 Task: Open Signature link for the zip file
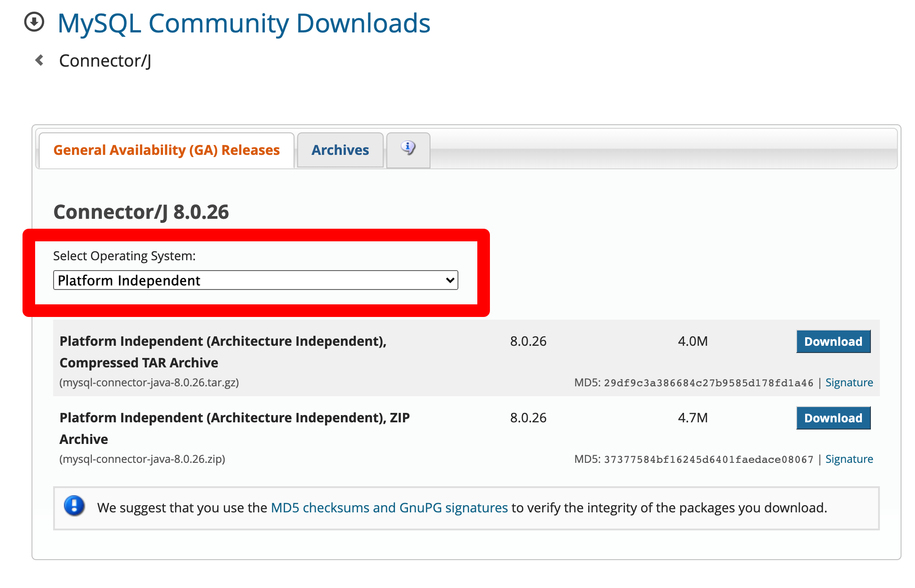[849, 459]
